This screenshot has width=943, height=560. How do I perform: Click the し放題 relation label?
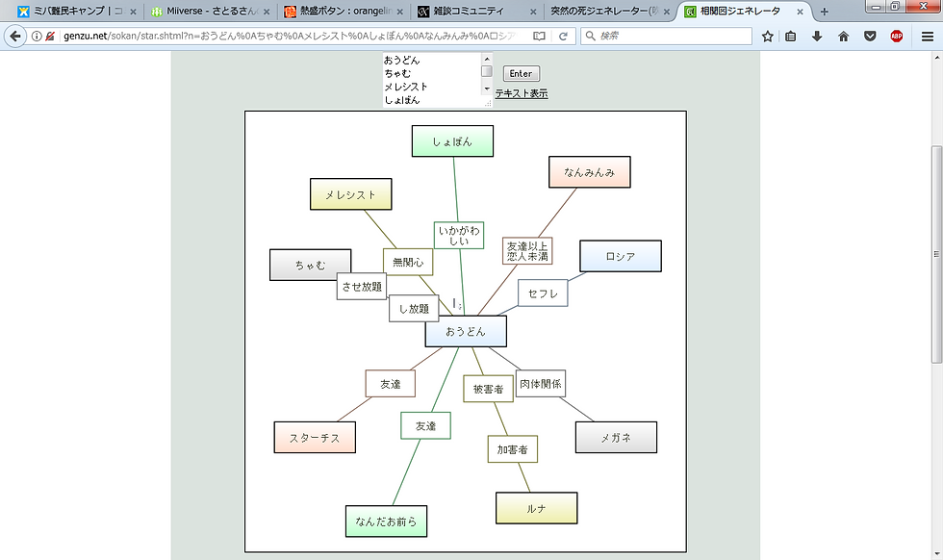[414, 308]
